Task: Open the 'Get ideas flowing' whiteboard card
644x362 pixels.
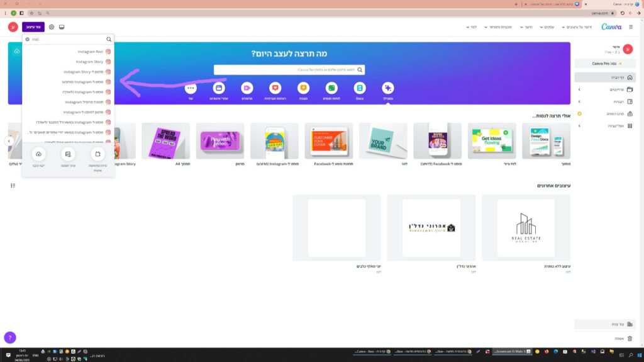Action: pyautogui.click(x=492, y=140)
